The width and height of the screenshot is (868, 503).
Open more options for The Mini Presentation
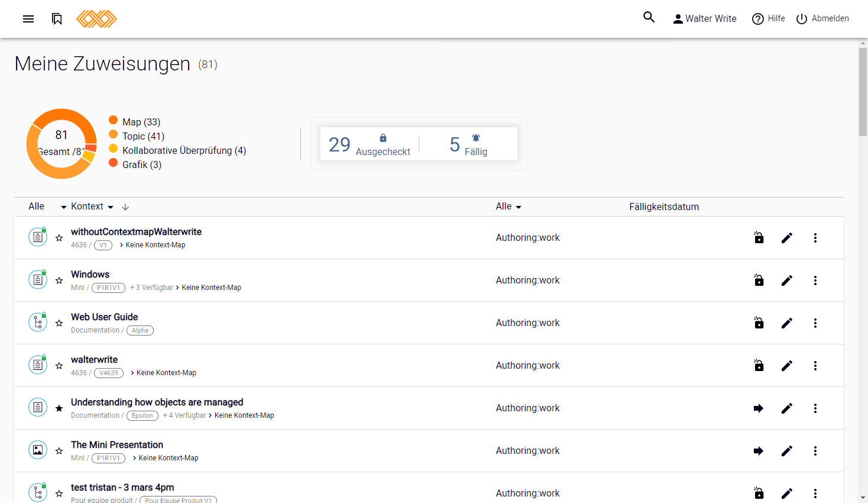pos(815,451)
